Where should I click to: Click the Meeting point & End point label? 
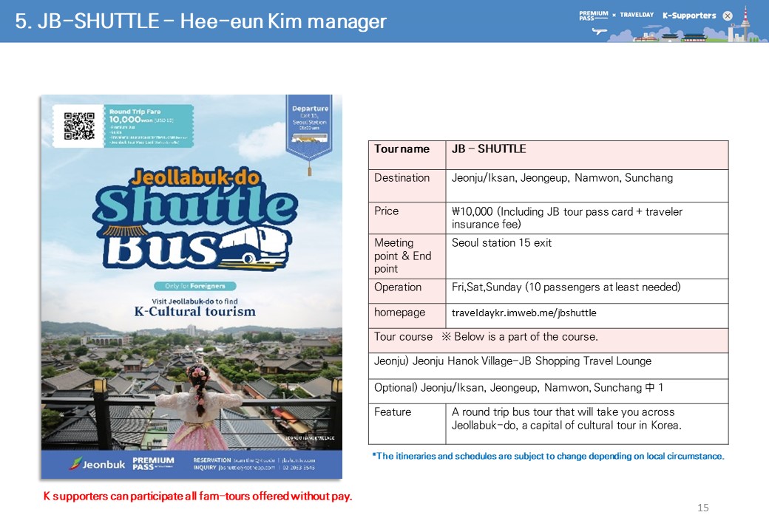pos(403,256)
